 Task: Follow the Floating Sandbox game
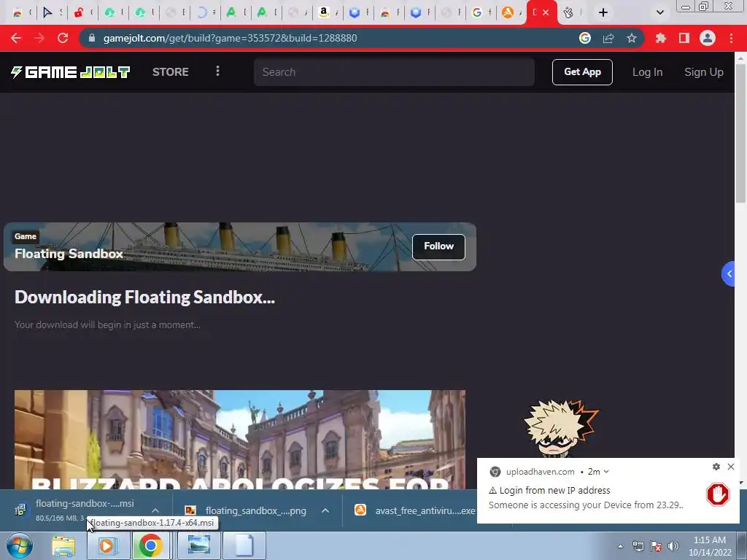pyautogui.click(x=438, y=246)
